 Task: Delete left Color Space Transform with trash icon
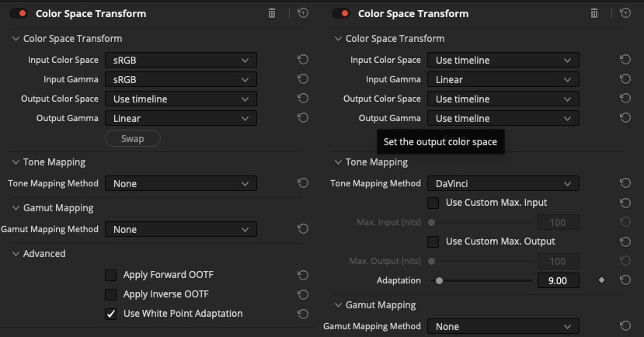(272, 13)
